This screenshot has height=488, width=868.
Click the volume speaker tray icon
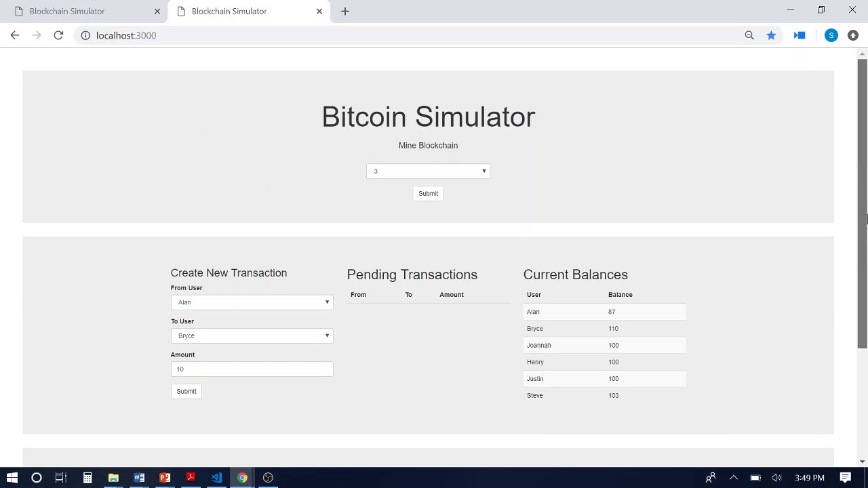[x=776, y=478]
